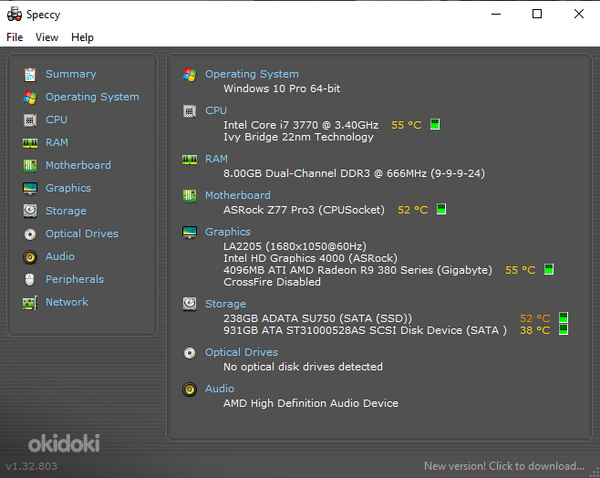Click the RAM icon in summary panel

click(x=189, y=160)
